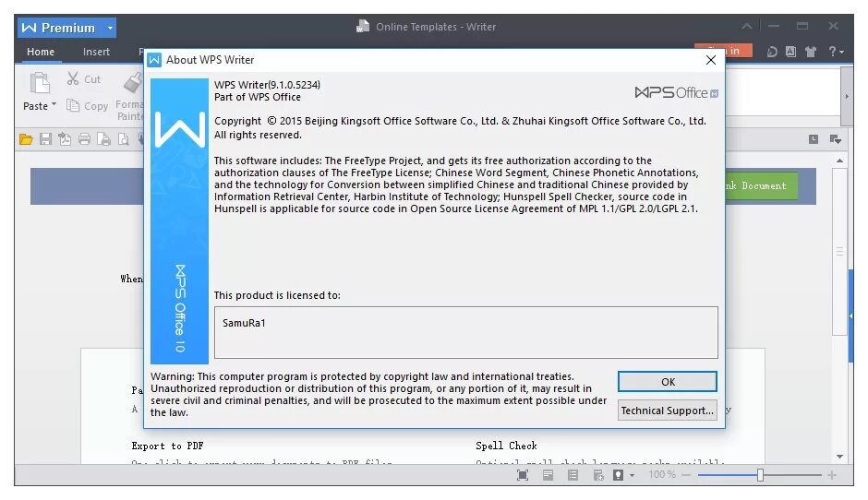Click the Save floppy disk icon

[x=45, y=139]
